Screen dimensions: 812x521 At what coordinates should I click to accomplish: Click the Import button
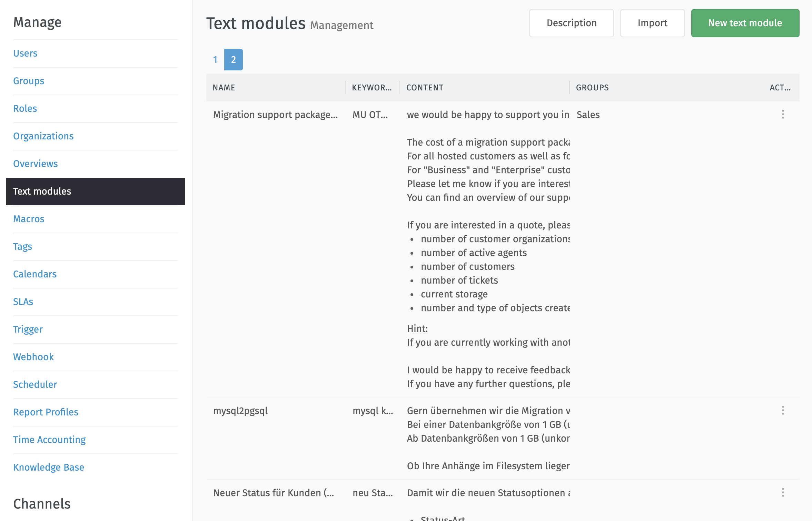pos(652,23)
